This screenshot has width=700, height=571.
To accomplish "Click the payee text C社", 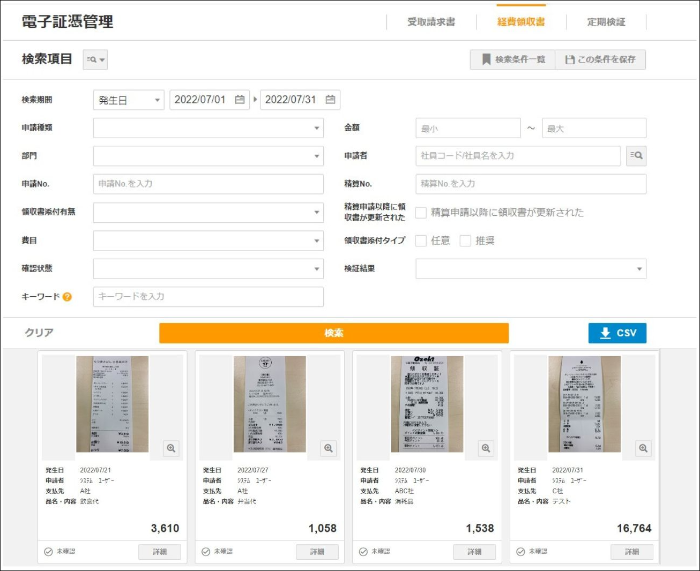I will tap(558, 491).
